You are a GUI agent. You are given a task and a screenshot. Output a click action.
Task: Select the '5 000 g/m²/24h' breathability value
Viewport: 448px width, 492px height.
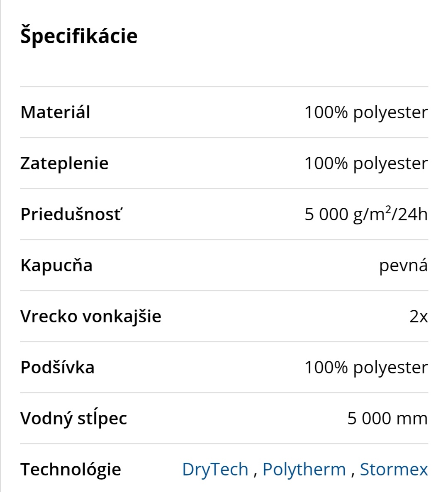tap(366, 214)
